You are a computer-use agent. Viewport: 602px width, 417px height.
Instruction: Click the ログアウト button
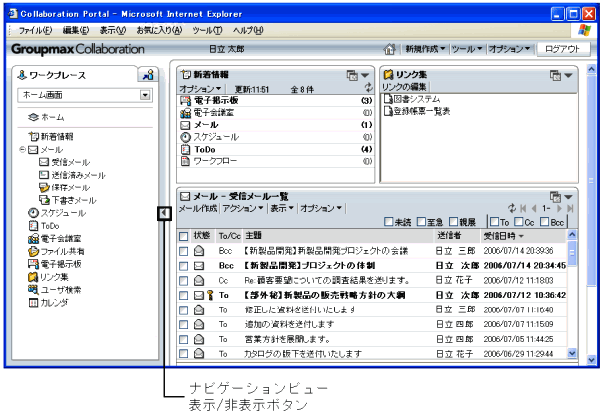point(562,49)
